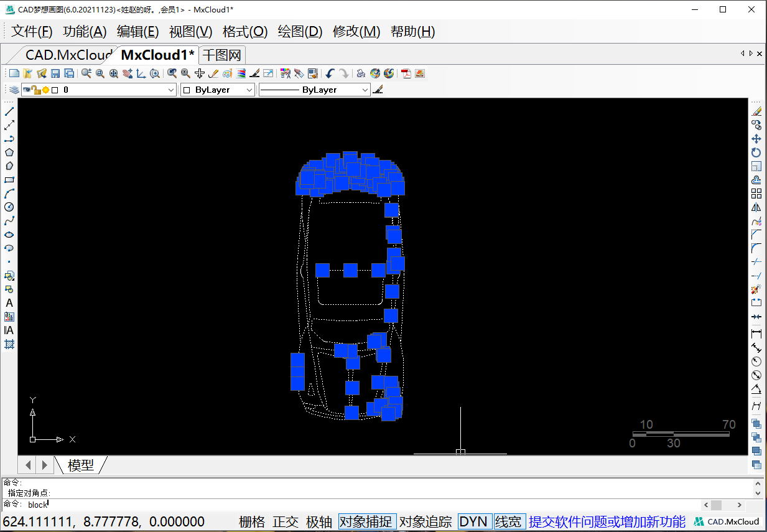Viewport: 767px width, 532px height.
Task: Click the CAD.MxCloud logo button
Action: (727, 522)
